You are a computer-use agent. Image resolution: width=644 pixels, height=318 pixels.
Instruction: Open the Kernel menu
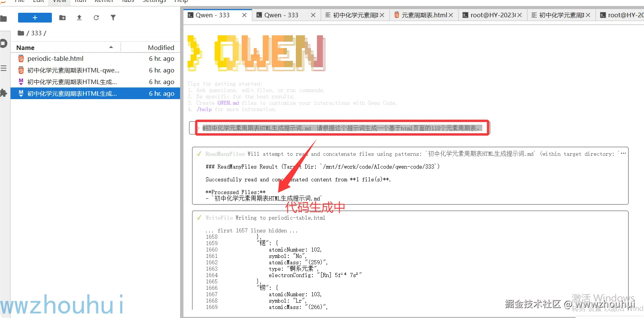click(104, 2)
